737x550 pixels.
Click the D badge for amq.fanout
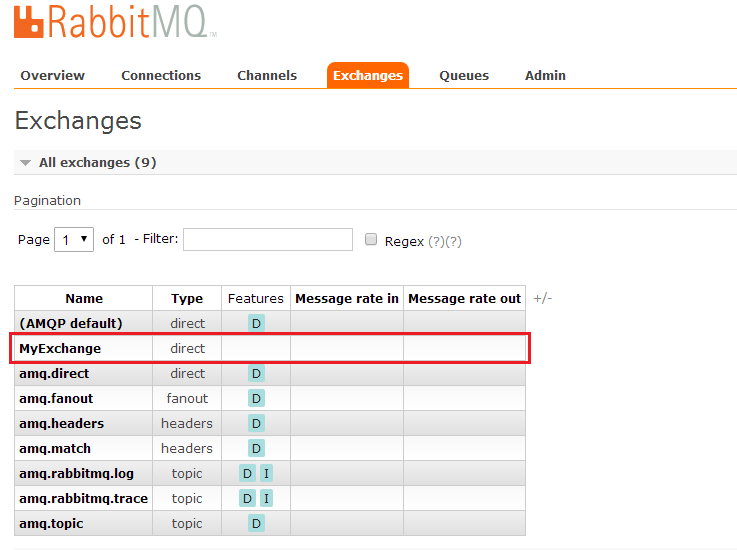pyautogui.click(x=256, y=398)
